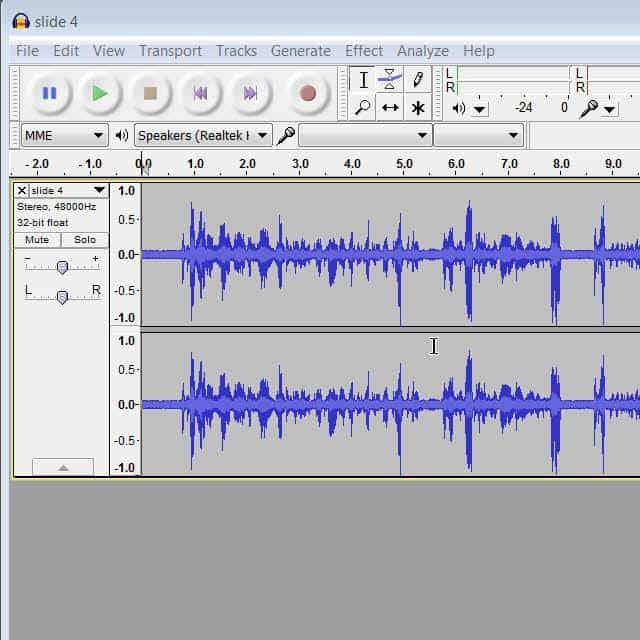
Task: Open the Help menu
Action: click(478, 51)
